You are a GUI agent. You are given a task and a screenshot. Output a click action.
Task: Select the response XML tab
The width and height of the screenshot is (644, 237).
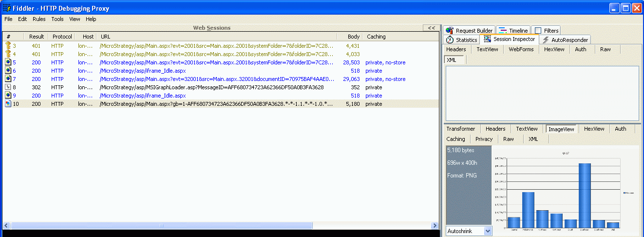533,139
